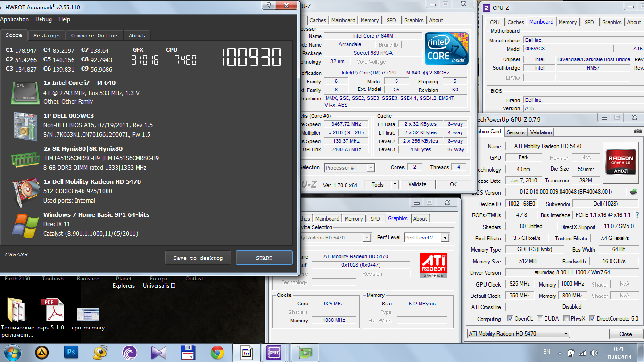Click the Windows logo icon in Aquamark
The width and height of the screenshot is (644, 362).
(25, 225)
